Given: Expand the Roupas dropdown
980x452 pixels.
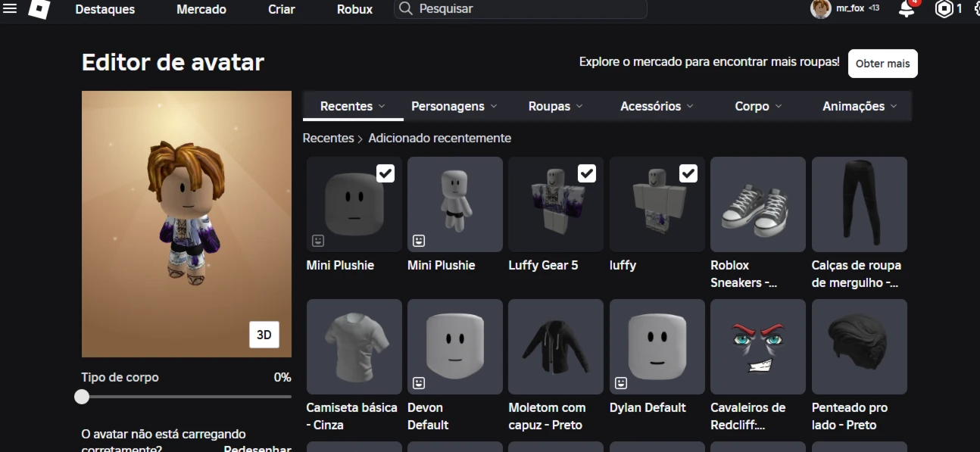Looking at the screenshot, I should 556,106.
